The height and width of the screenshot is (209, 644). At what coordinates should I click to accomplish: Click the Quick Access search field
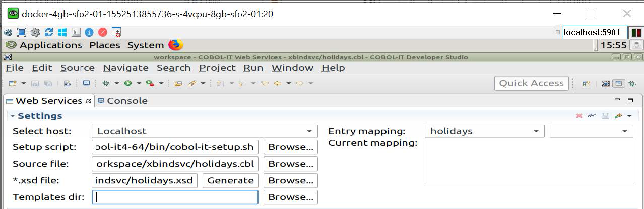pos(532,83)
